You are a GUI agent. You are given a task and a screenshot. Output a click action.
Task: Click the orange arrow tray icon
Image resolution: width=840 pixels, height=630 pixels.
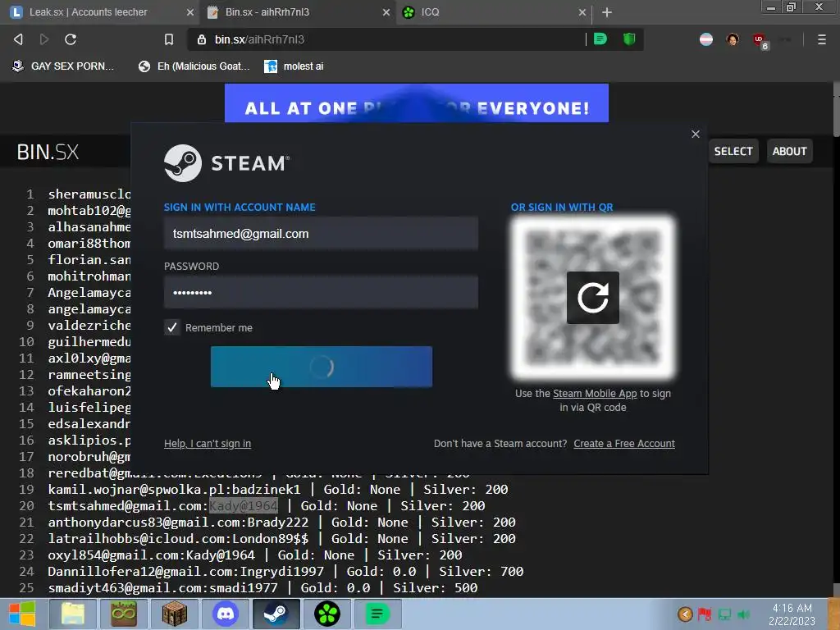(x=685, y=614)
